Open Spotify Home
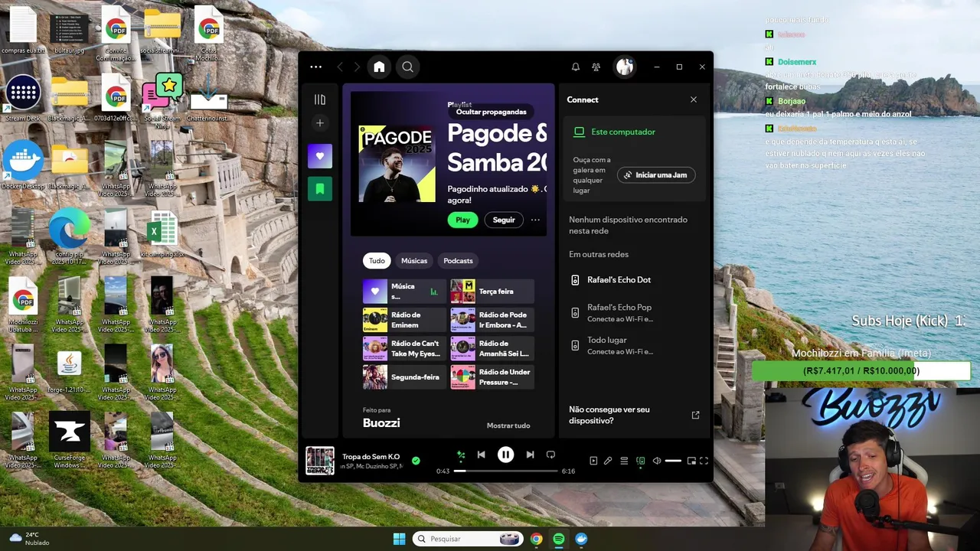The height and width of the screenshot is (551, 980). pyautogui.click(x=379, y=67)
